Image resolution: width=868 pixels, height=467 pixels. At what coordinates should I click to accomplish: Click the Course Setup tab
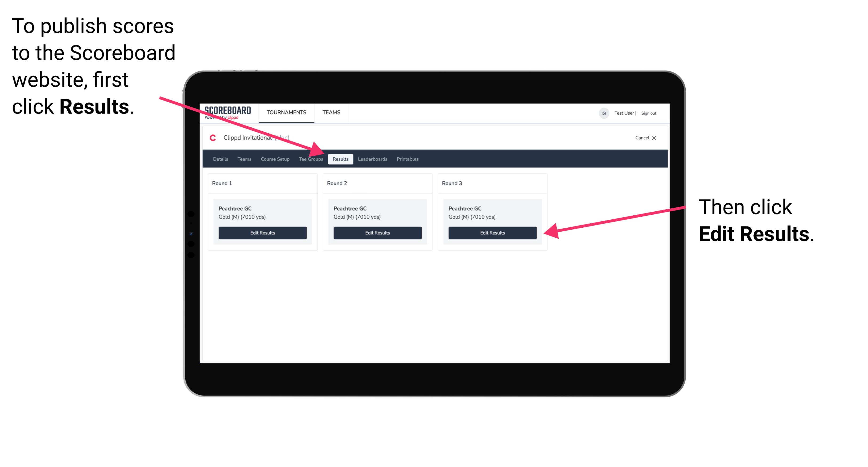[x=275, y=159]
